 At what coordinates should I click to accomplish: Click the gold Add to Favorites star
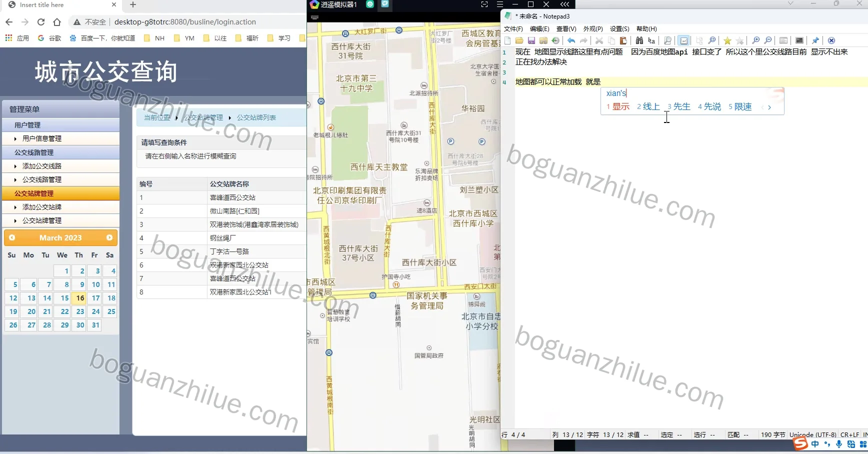click(727, 40)
